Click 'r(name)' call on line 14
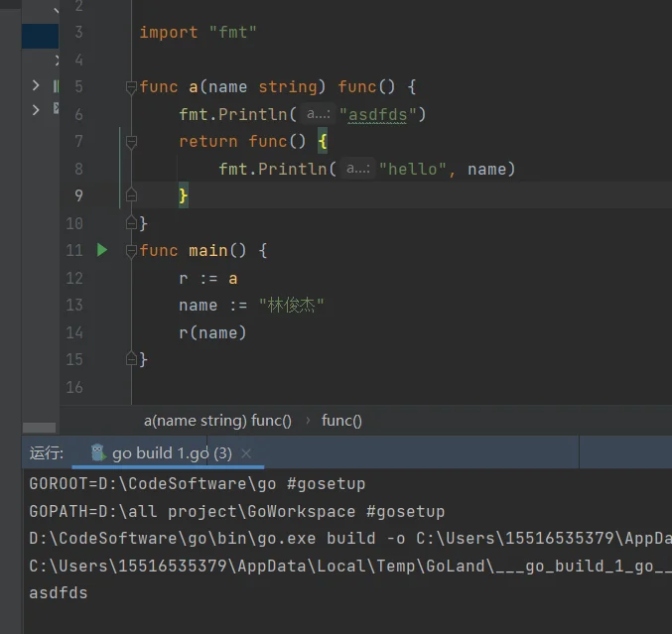The height and width of the screenshot is (634, 672). [x=212, y=332]
